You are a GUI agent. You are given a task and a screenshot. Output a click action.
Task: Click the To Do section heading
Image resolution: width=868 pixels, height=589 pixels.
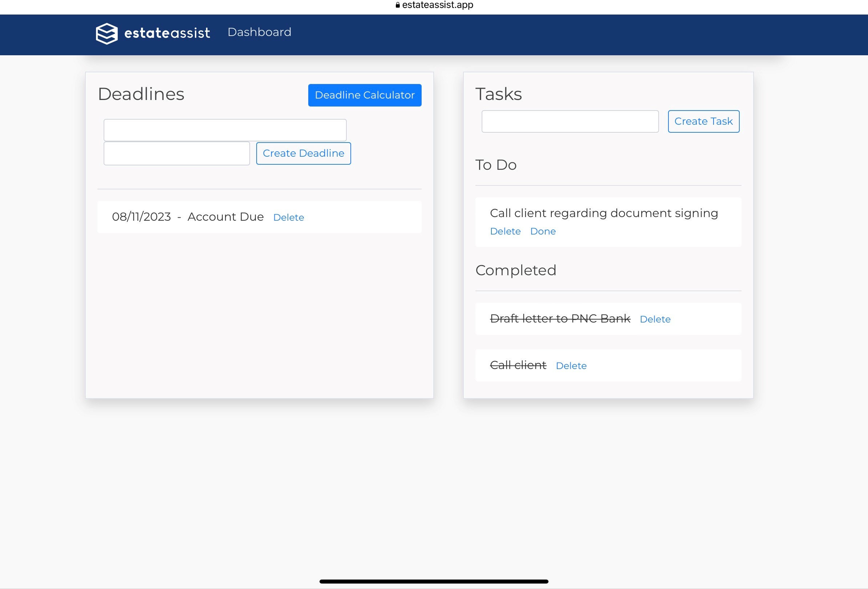pos(496,165)
